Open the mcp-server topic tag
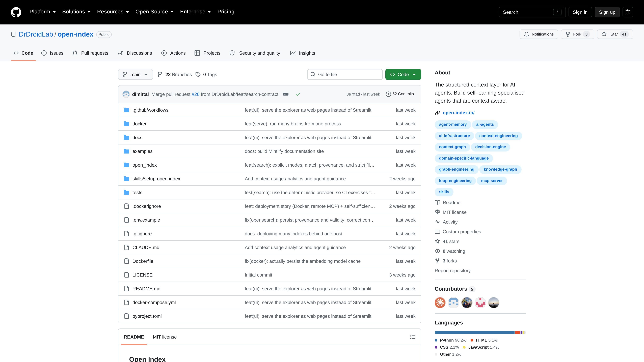This screenshot has height=362, width=644. coord(492,181)
